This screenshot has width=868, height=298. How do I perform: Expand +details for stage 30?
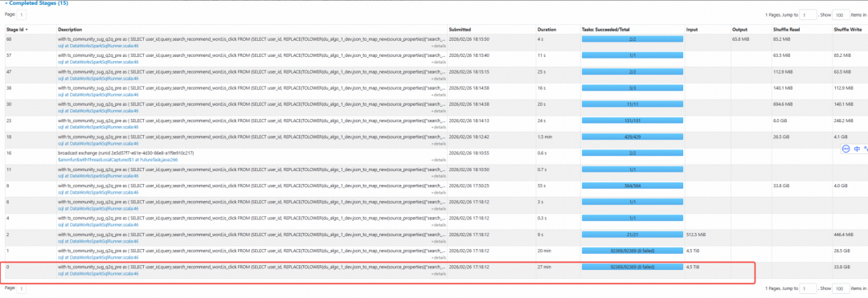pyautogui.click(x=439, y=111)
